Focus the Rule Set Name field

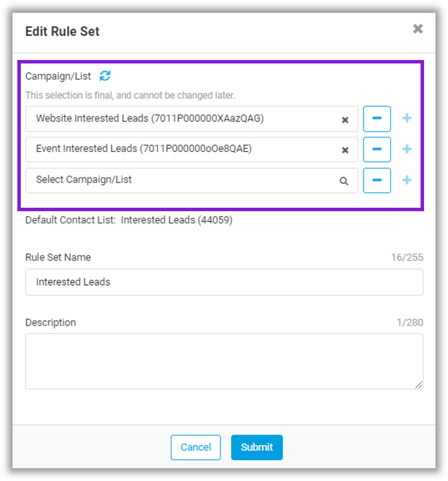coord(224,282)
